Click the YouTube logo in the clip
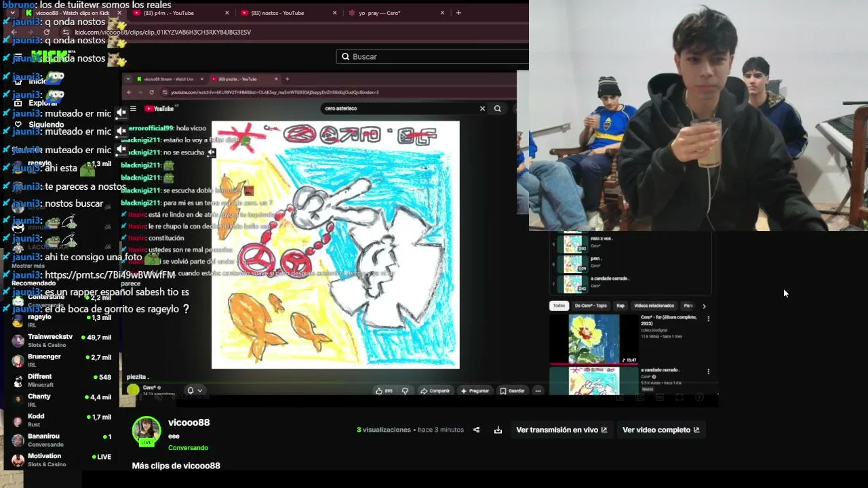This screenshot has width=868, height=488. [x=159, y=108]
